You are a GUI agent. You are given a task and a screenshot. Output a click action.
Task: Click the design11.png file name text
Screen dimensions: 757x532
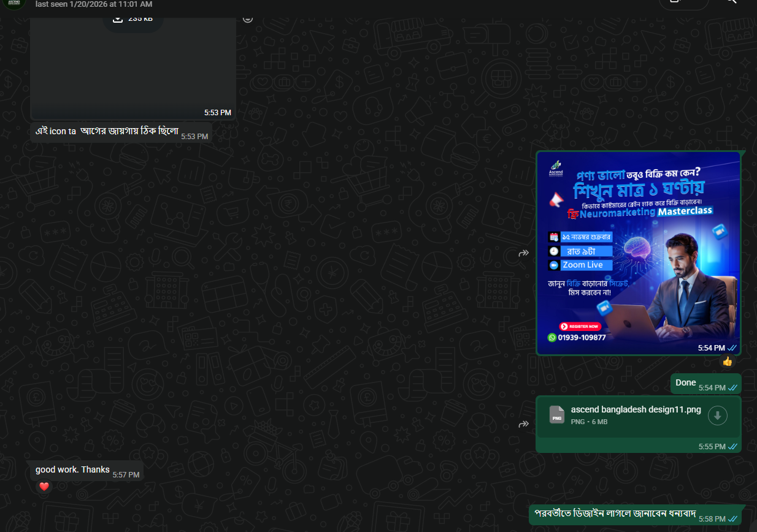tap(636, 409)
